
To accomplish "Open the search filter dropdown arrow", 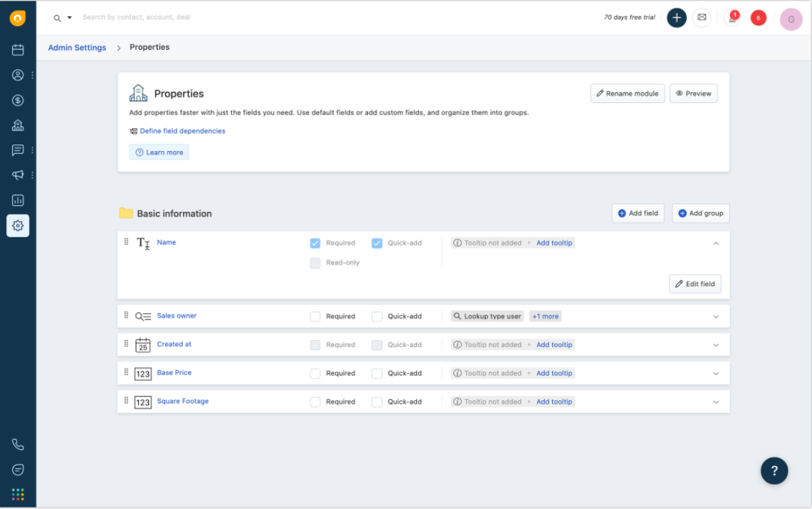I will coord(69,18).
